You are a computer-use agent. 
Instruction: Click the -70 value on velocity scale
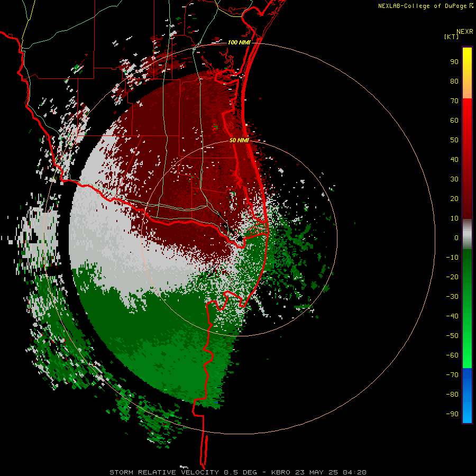click(452, 375)
